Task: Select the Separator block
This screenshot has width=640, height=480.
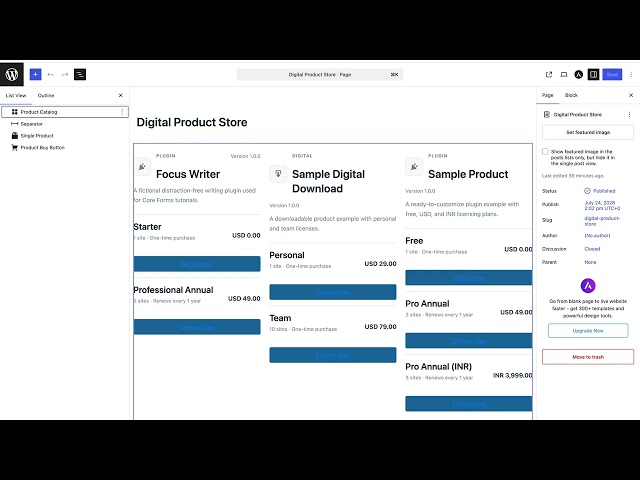Action: pyautogui.click(x=31, y=124)
